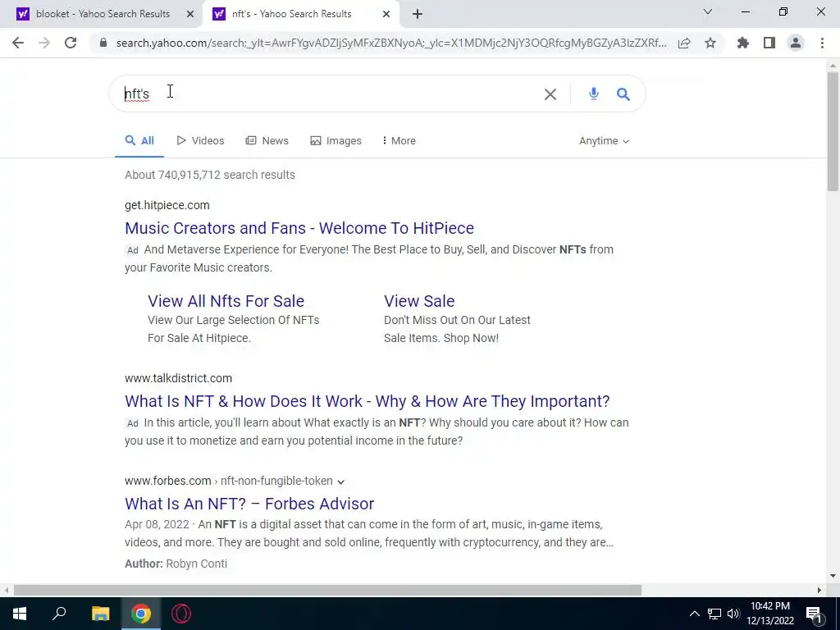The width and height of the screenshot is (840, 630).
Task: Expand the forbes.com result options arrow
Action: pos(340,482)
